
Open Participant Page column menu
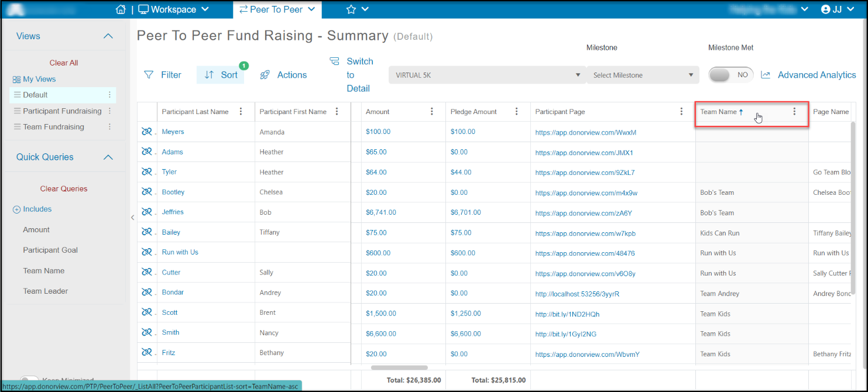click(681, 112)
